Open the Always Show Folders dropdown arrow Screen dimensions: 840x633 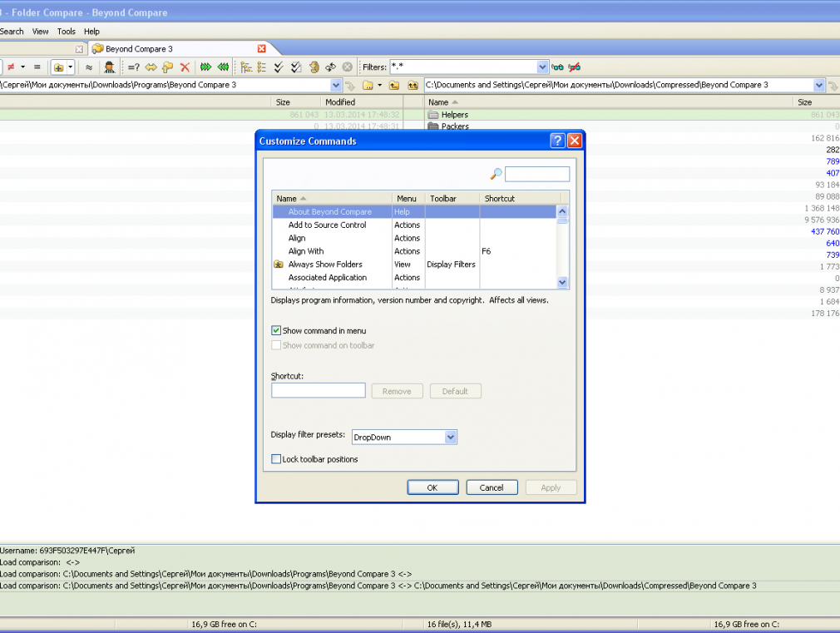pyautogui.click(x=70, y=67)
